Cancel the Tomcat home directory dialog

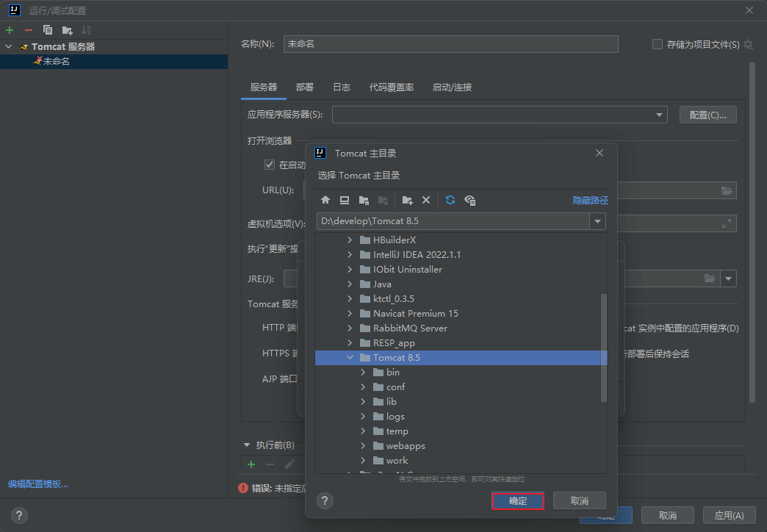tap(580, 500)
